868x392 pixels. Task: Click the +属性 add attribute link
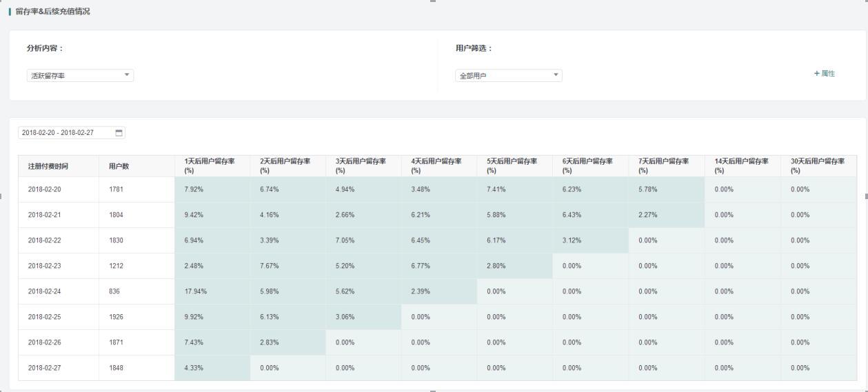pyautogui.click(x=825, y=74)
